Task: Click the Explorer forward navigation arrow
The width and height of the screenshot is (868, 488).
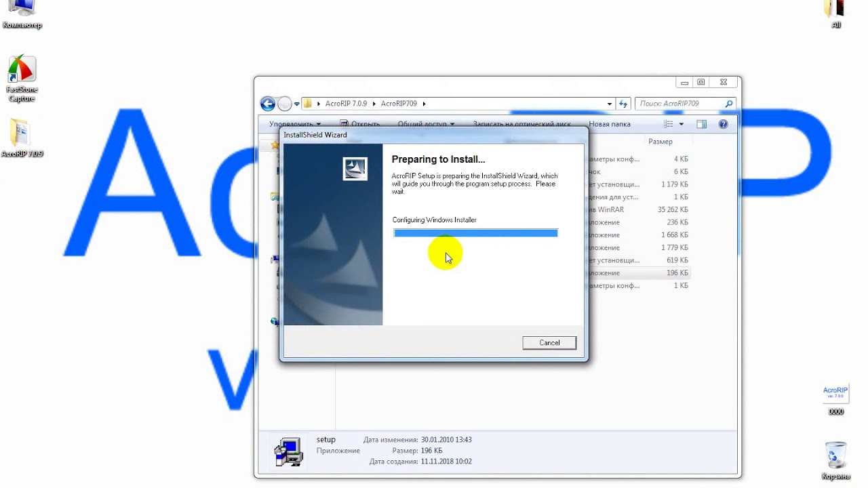Action: tap(285, 104)
